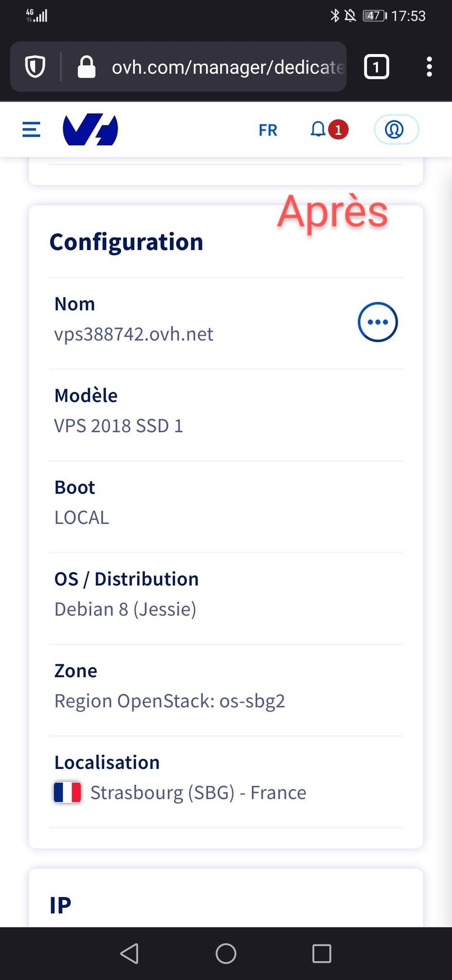Tap the Android recent apps button

click(321, 953)
